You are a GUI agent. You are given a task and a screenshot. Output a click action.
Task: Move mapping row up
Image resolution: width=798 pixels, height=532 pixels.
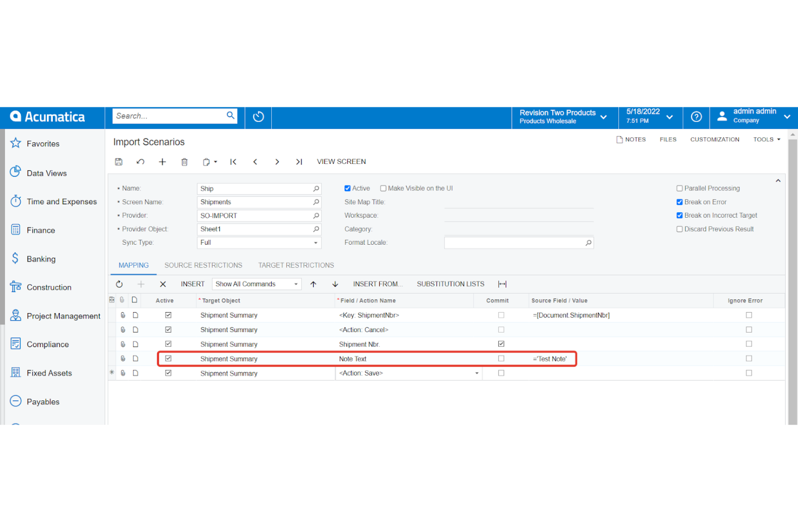pos(313,284)
